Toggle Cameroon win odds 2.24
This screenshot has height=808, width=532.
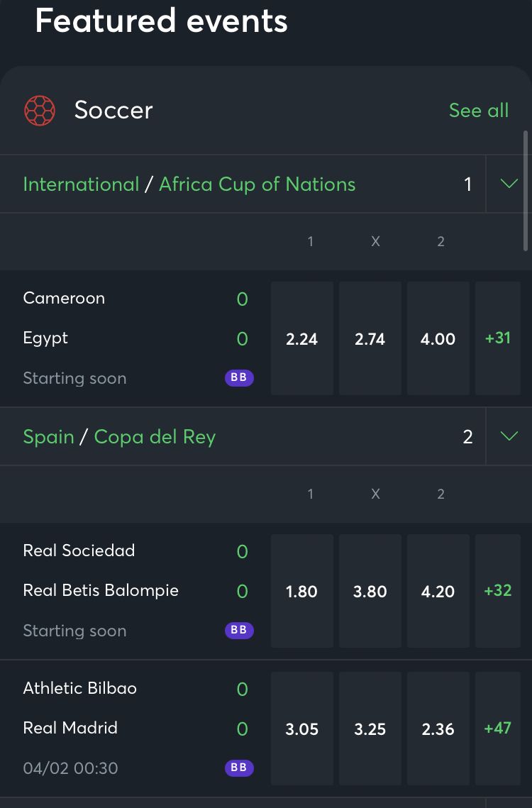302,338
